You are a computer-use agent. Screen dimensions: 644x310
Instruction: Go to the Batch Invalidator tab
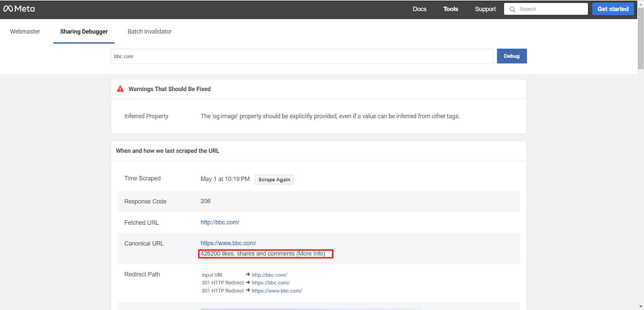point(149,31)
